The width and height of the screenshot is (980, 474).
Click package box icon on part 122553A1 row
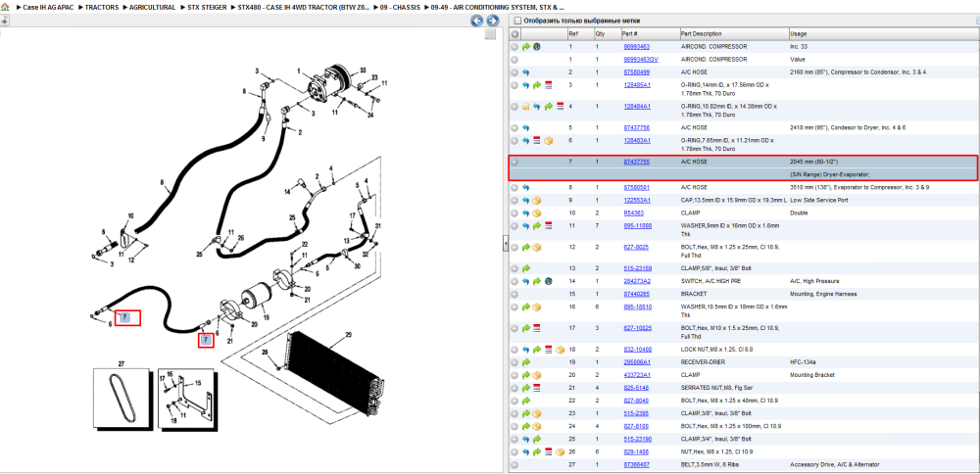pyautogui.click(x=536, y=201)
